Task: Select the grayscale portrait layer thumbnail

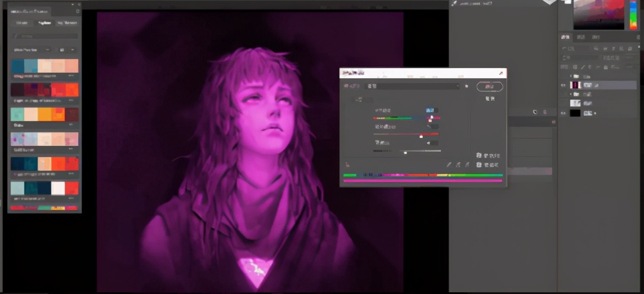Action: coord(575,103)
